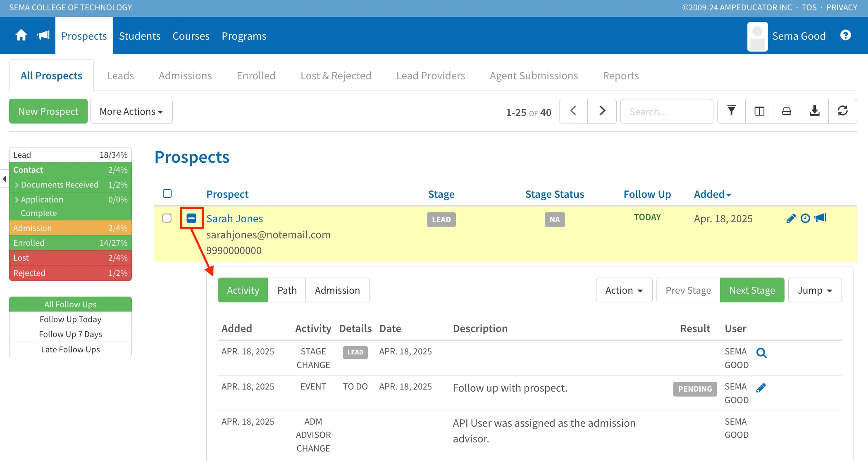Expand Application Complete funnel stage

coord(70,206)
